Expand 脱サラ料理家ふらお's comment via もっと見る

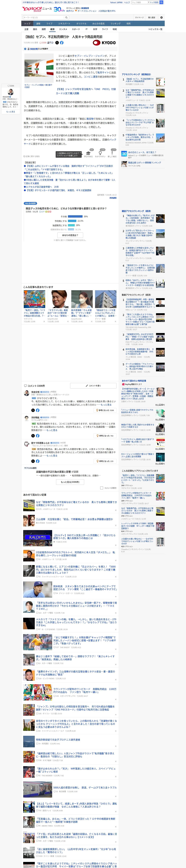tap(52, 456)
